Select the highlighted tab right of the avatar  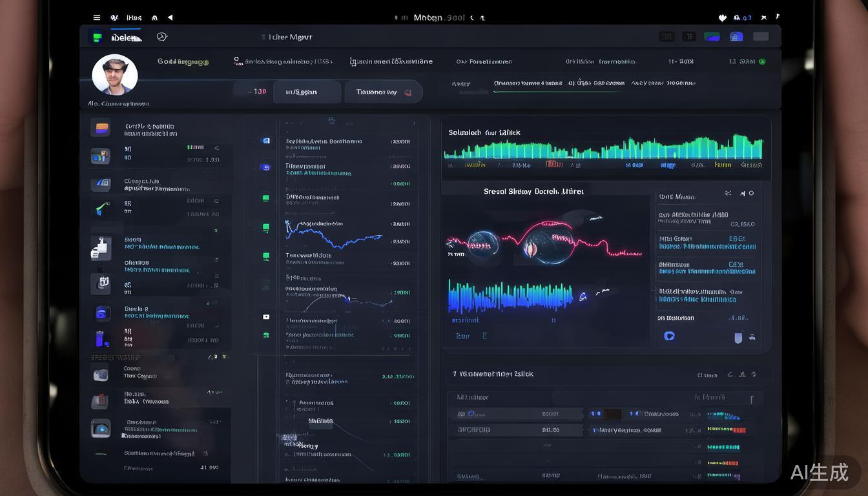[183, 62]
